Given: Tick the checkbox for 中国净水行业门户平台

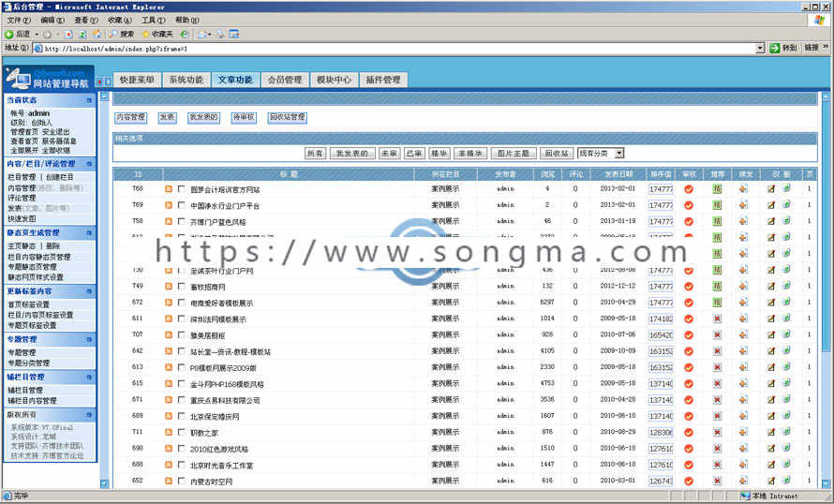Looking at the screenshot, I should [x=182, y=205].
